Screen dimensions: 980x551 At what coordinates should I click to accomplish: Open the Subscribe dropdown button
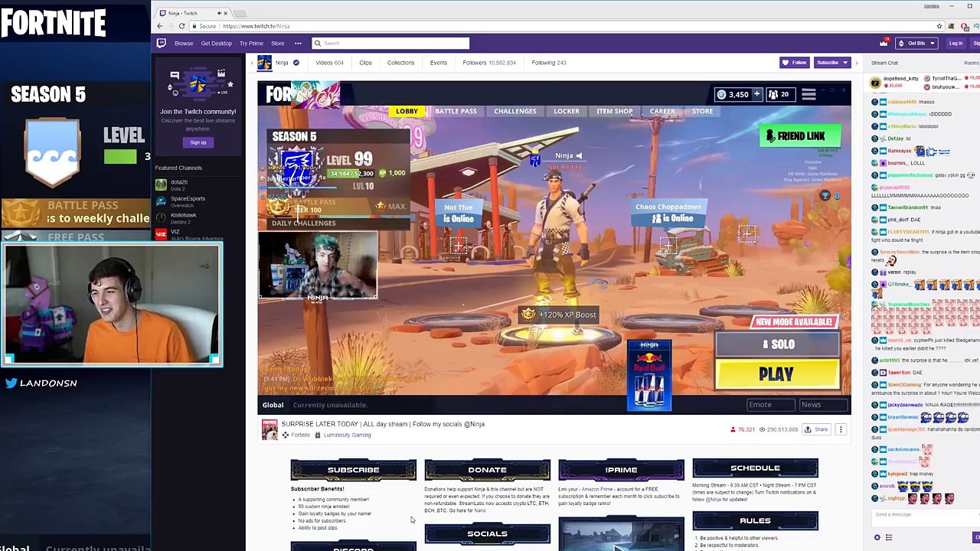[x=831, y=63]
